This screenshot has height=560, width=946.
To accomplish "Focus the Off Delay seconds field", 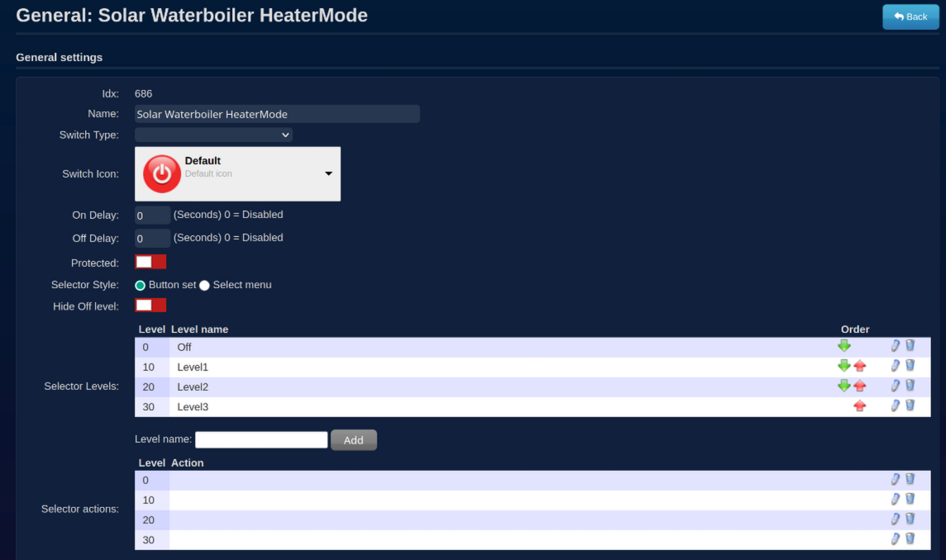I will (x=153, y=239).
